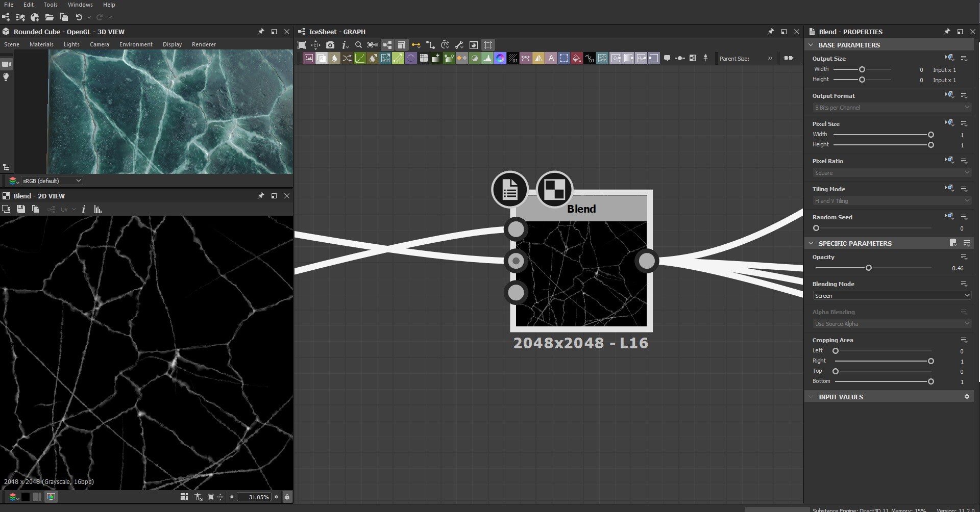Toggle the tiling grid in 2D view
The width and height of the screenshot is (980, 512).
184,497
